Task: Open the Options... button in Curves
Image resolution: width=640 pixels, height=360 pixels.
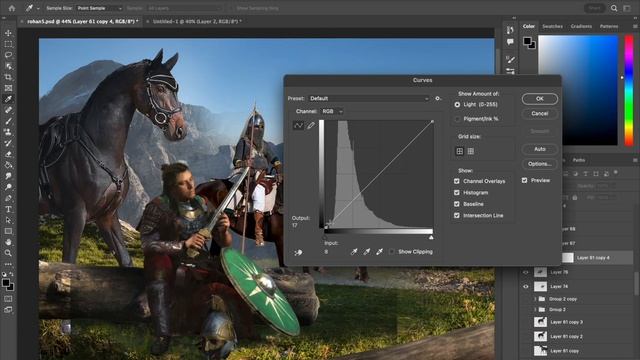Action: (540, 164)
